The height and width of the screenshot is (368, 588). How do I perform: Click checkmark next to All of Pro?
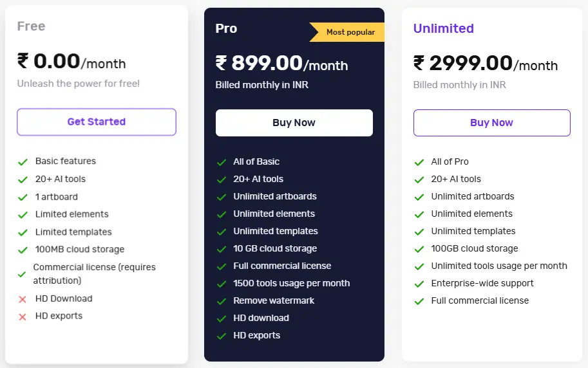pos(419,162)
